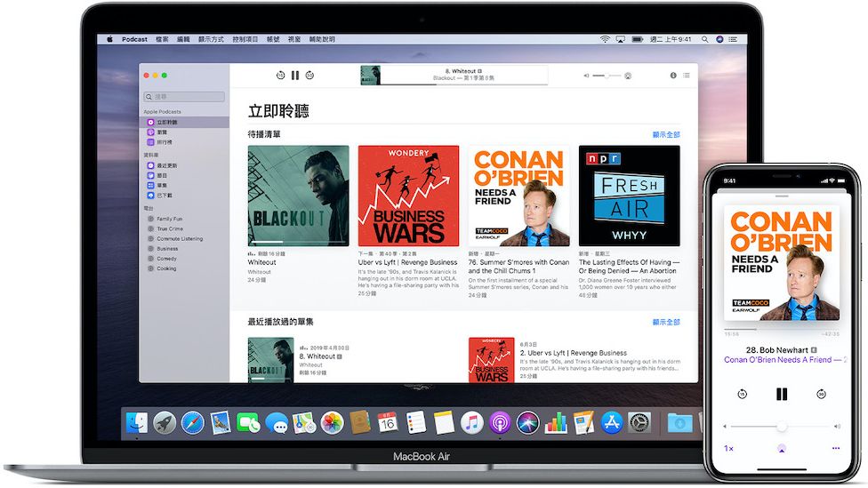Click the Wi-Fi icon in menu bar
This screenshot has width=868, height=488.
tap(605, 39)
